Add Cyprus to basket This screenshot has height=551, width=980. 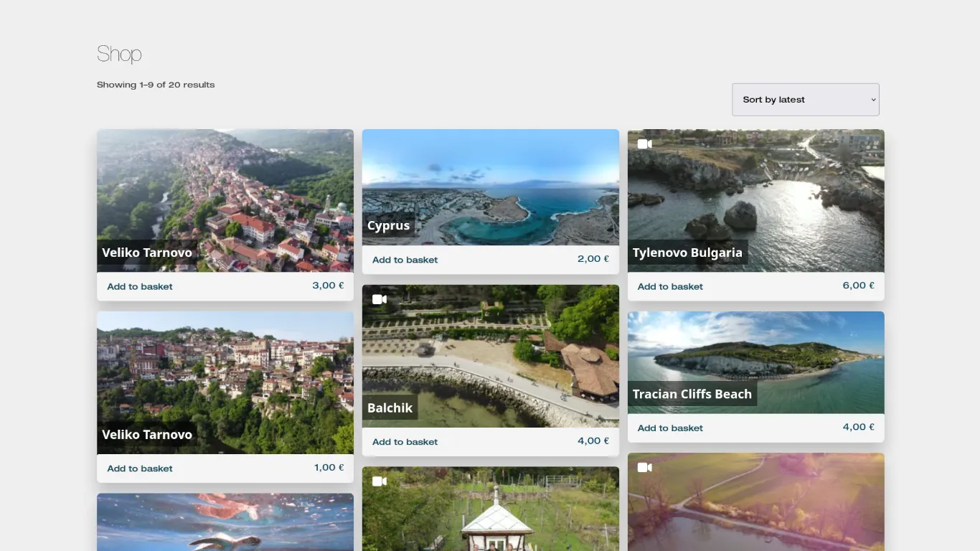[405, 260]
